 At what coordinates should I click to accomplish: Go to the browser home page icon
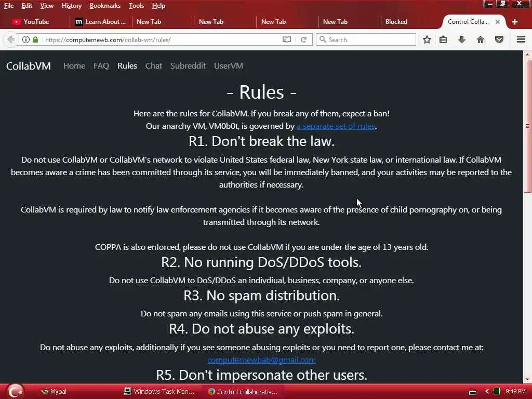point(481,39)
